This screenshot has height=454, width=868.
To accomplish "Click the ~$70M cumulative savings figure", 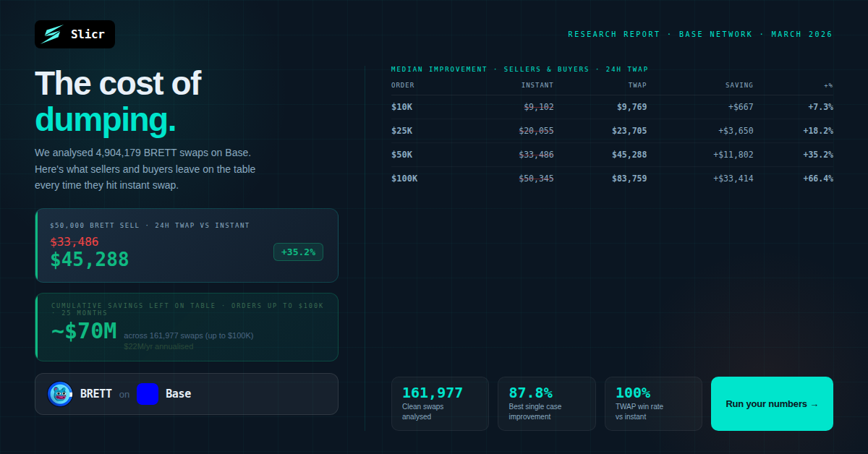I will 84,331.
